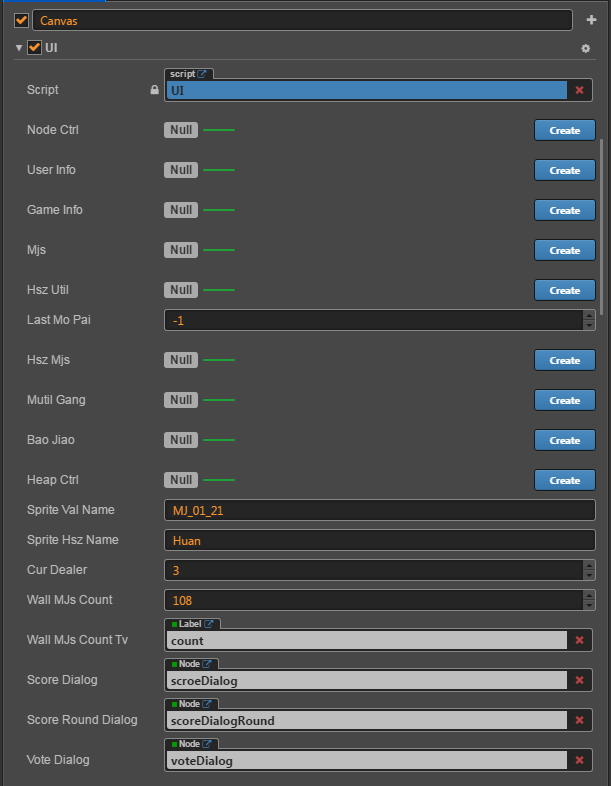Decrease the Cur Dealer value
This screenshot has width=611, height=786.
point(589,575)
